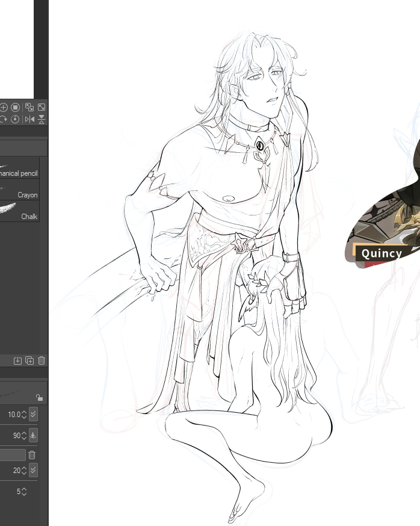Click the zoom in navigator icon
This screenshot has height=526, width=420.
coord(4,108)
